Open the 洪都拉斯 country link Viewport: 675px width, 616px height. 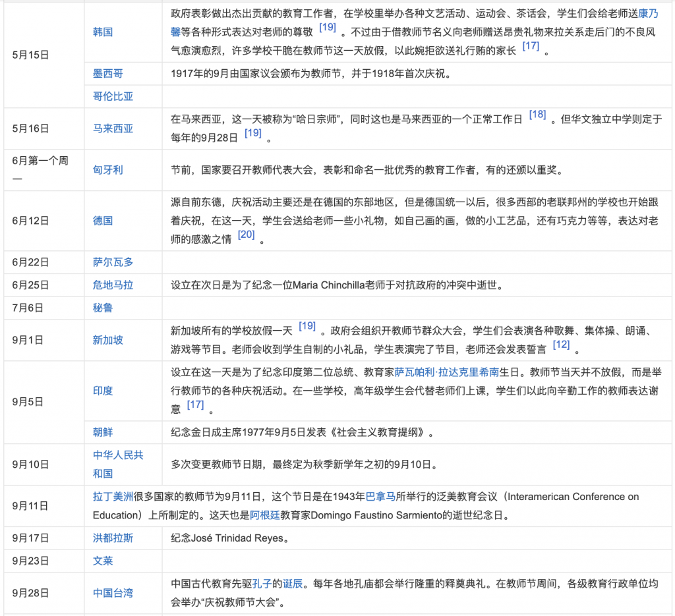coord(113,538)
